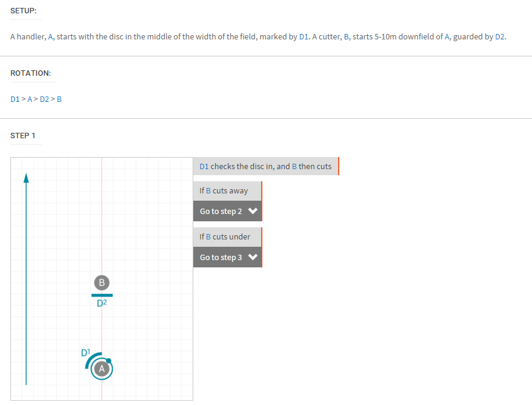Click the B link after 'A cutter,' in setup
This screenshot has height=405, width=532.
(346, 36)
